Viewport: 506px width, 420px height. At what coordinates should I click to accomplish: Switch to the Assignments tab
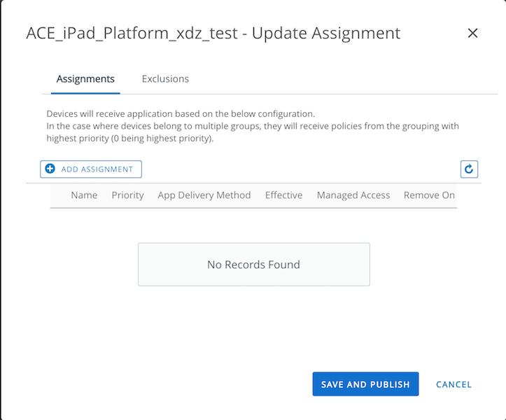tap(85, 79)
